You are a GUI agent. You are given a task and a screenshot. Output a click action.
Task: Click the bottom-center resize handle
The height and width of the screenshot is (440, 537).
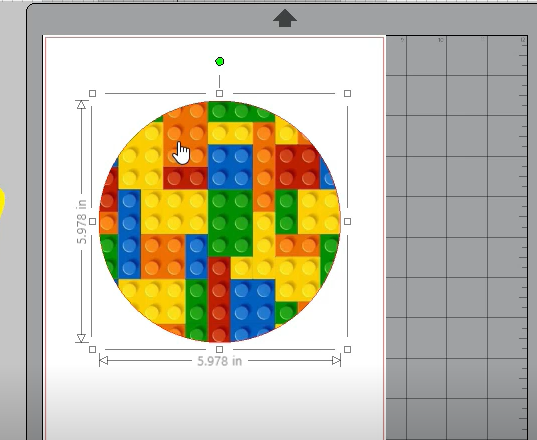tap(220, 349)
